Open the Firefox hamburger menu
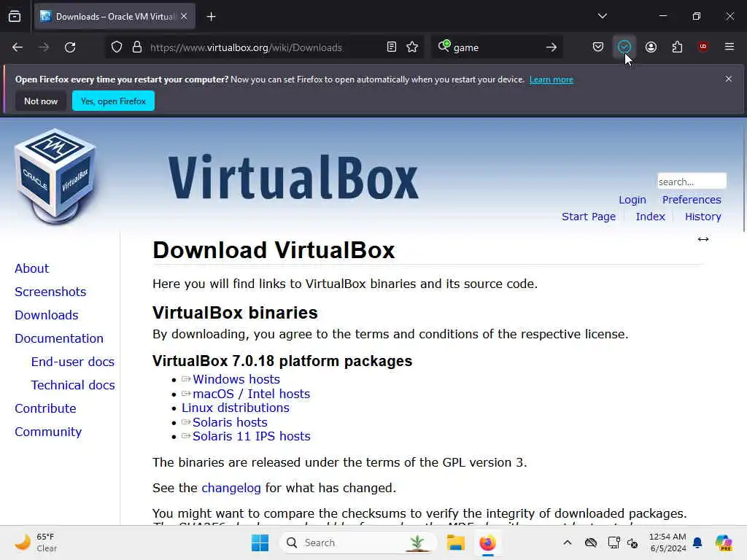 (x=729, y=47)
